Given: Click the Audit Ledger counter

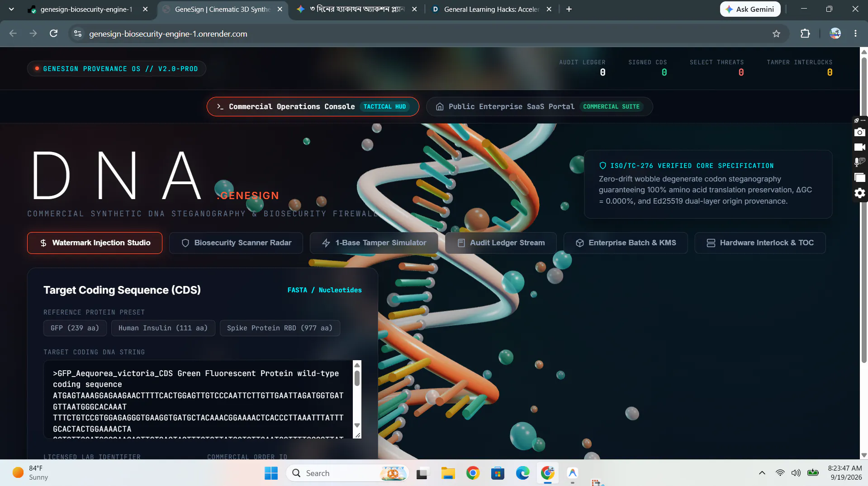Looking at the screenshot, I should pyautogui.click(x=582, y=68).
